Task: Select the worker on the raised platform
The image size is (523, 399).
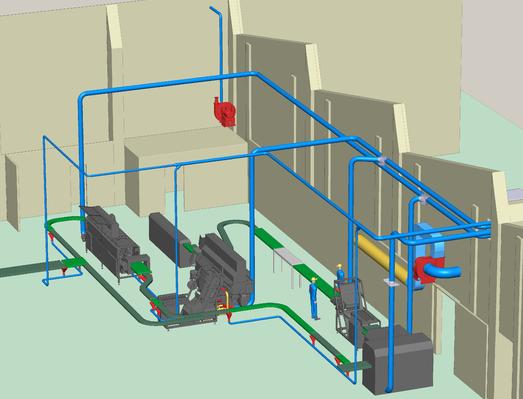Action: pos(340,276)
